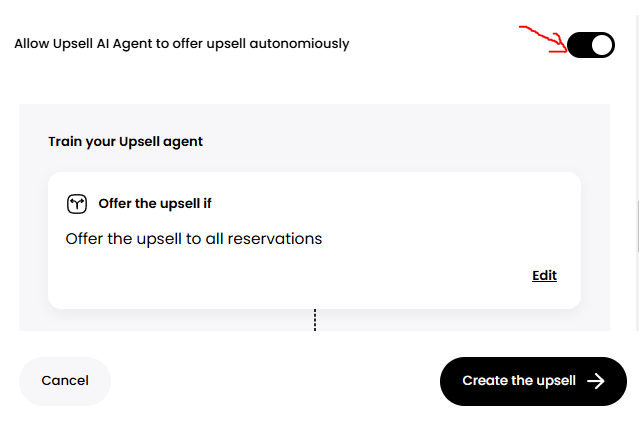Image resolution: width=639 pixels, height=421 pixels.
Task: Click the word reservations in the condition text
Action: point(275,239)
